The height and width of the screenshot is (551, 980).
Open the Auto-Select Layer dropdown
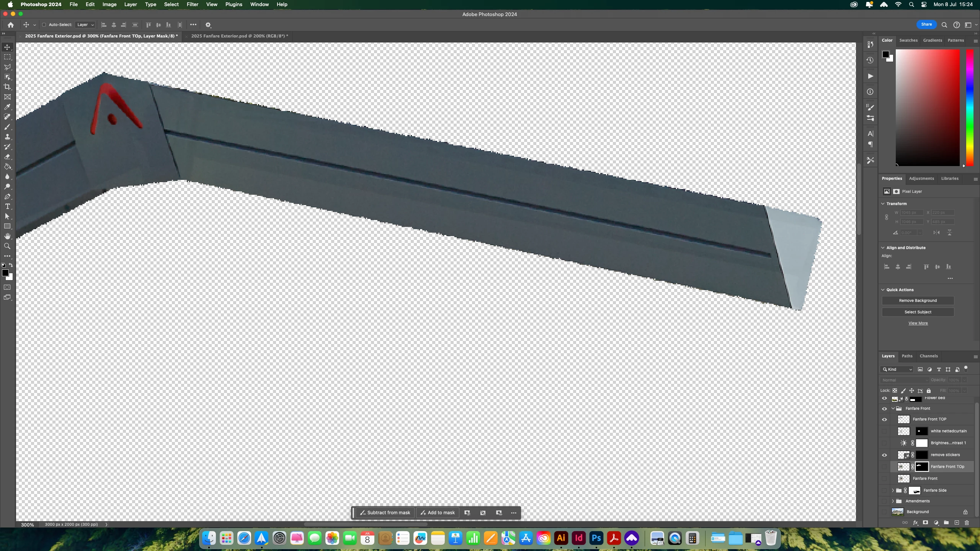[85, 25]
